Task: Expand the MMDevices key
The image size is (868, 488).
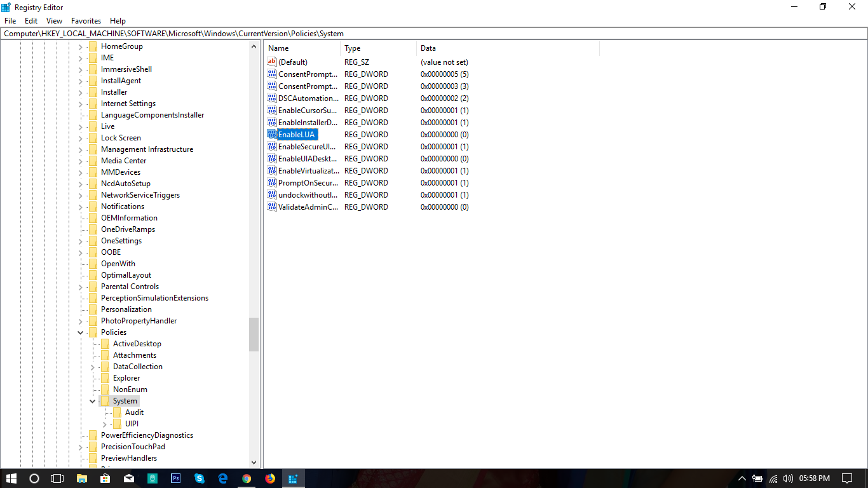Action: [x=81, y=172]
